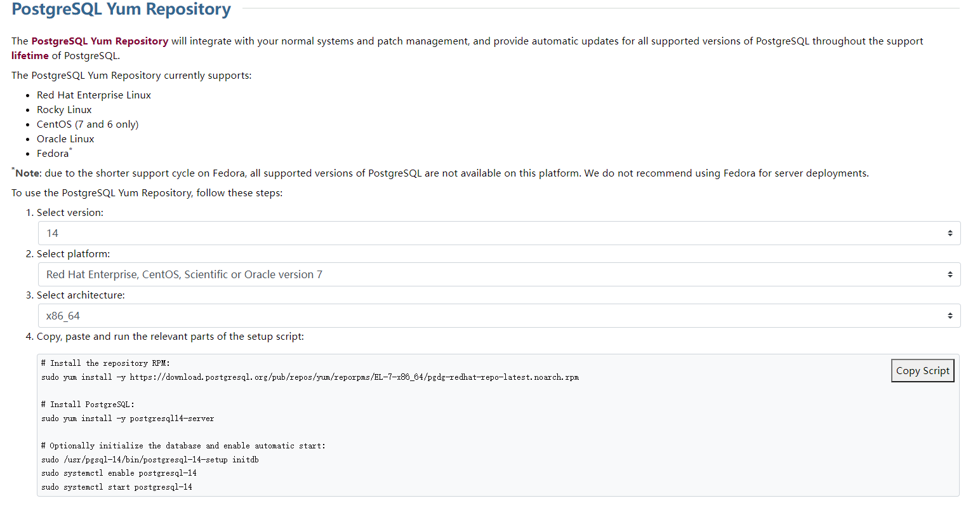Select the Oracle Linux list item
The width and height of the screenshot is (980, 510).
pyautogui.click(x=65, y=138)
